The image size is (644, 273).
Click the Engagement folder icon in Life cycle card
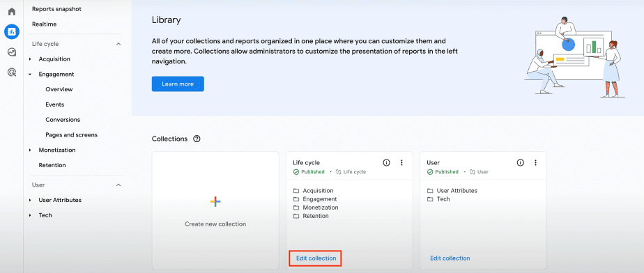(296, 199)
